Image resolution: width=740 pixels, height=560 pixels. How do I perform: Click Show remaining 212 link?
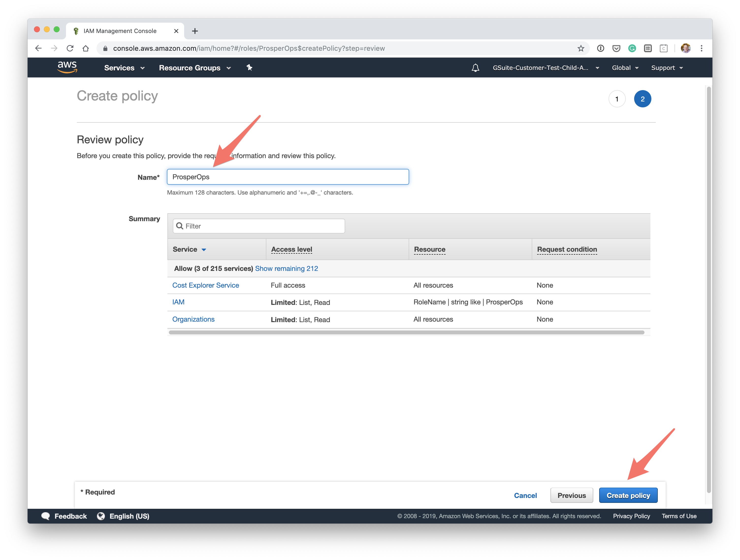click(286, 268)
